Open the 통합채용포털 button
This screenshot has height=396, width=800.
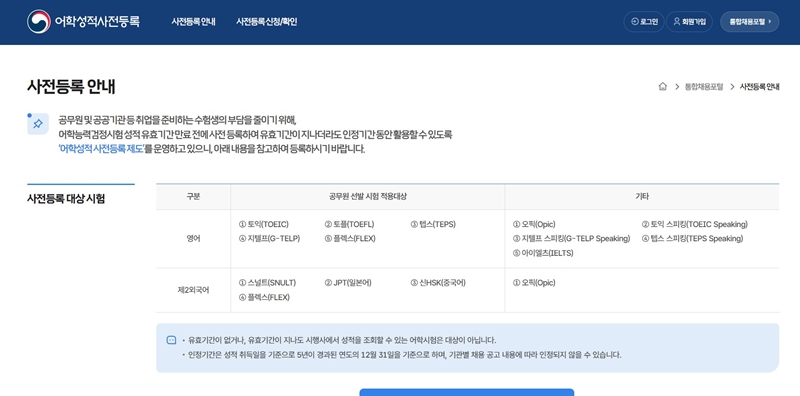click(749, 21)
